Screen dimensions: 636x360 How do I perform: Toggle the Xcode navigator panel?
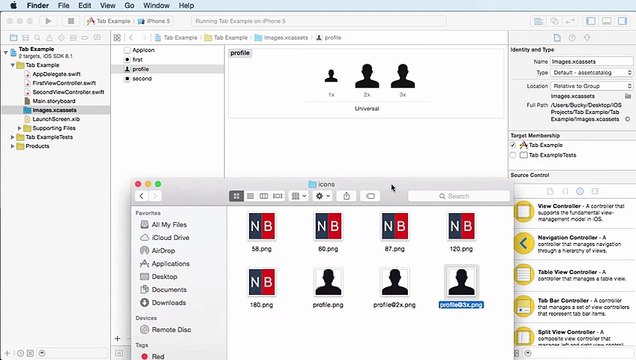tap(591, 21)
